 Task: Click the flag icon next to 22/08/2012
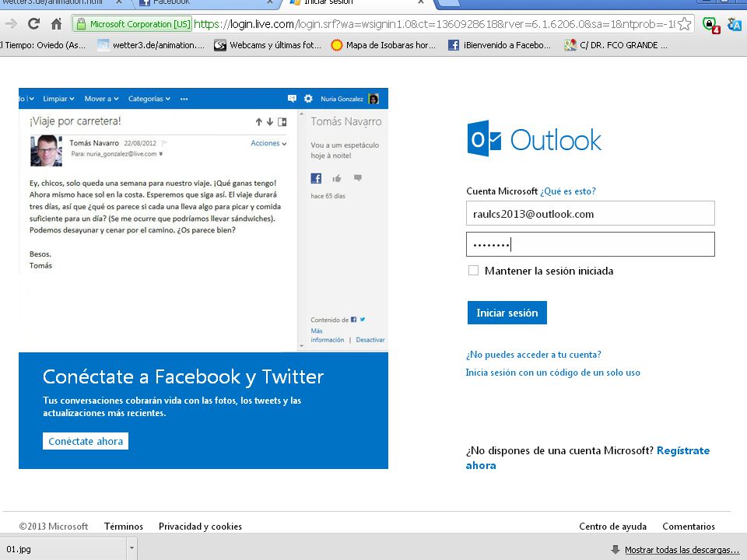(x=164, y=143)
